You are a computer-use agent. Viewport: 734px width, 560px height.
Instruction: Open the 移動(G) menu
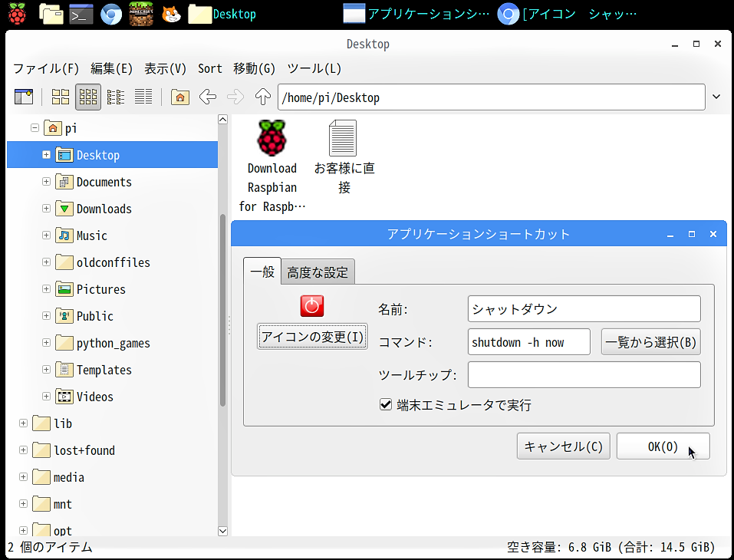[254, 69]
